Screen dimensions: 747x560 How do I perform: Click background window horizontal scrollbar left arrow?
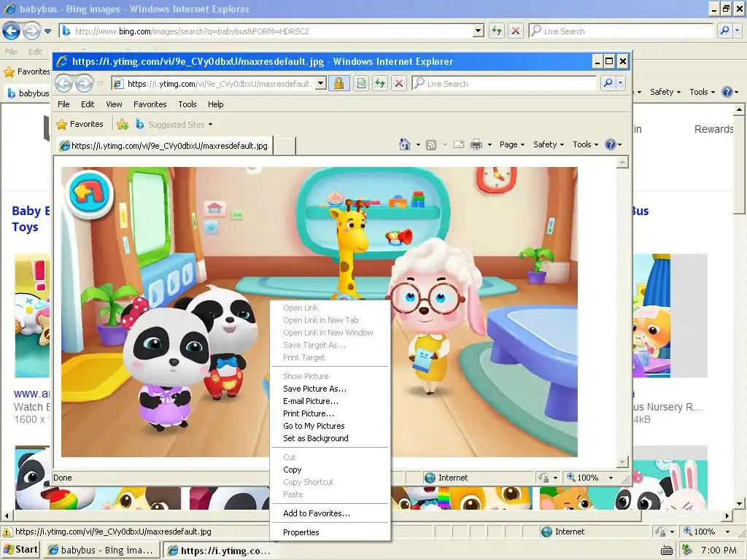6,516
